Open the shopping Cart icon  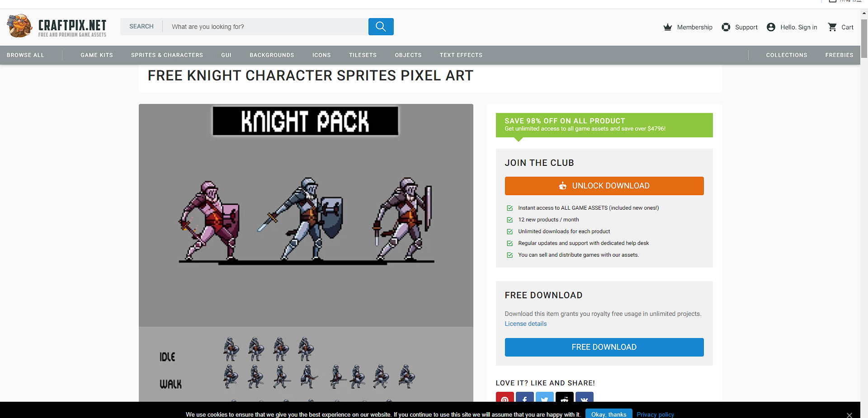(832, 27)
